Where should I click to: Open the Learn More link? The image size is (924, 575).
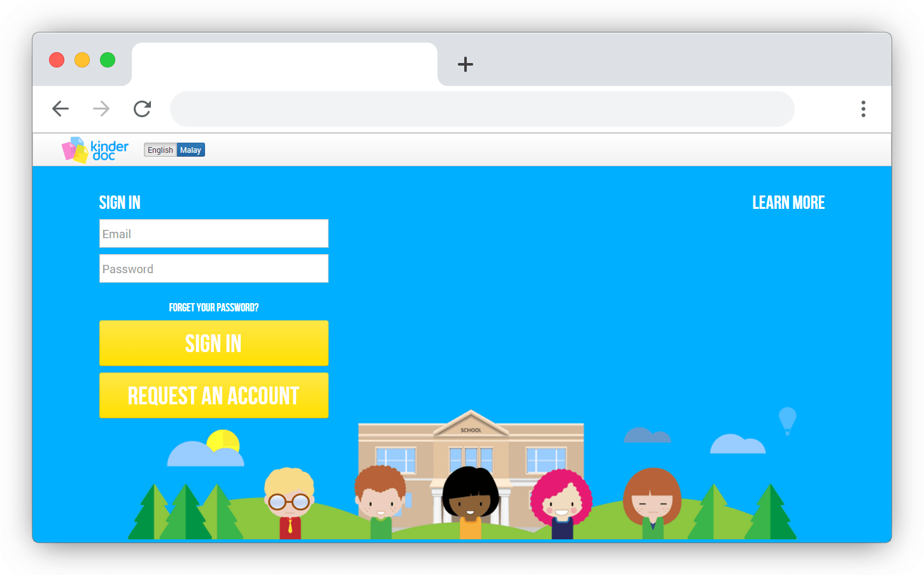click(788, 202)
